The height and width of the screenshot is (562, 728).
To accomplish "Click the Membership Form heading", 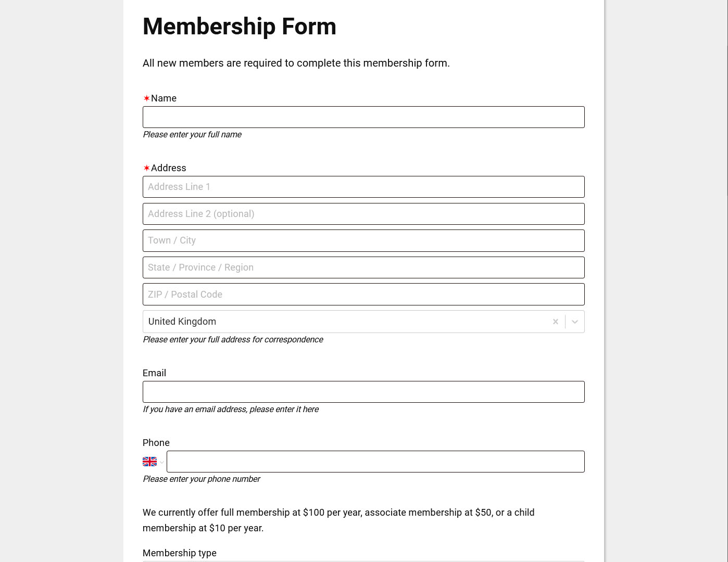I will 239,27.
